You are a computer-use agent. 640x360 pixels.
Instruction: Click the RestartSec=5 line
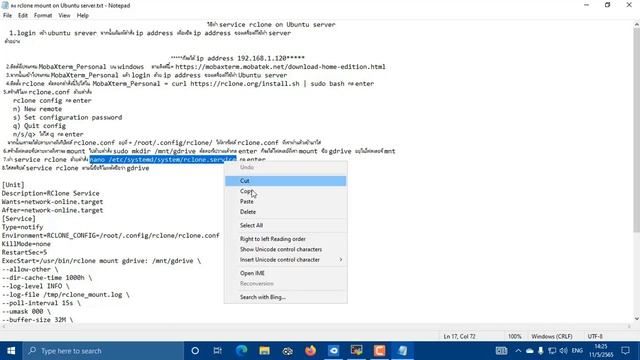pyautogui.click(x=24, y=252)
